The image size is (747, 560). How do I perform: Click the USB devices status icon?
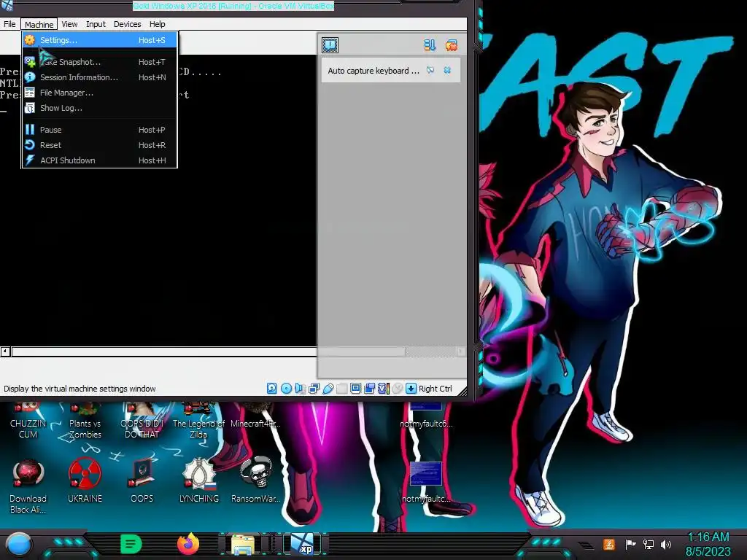[328, 389]
